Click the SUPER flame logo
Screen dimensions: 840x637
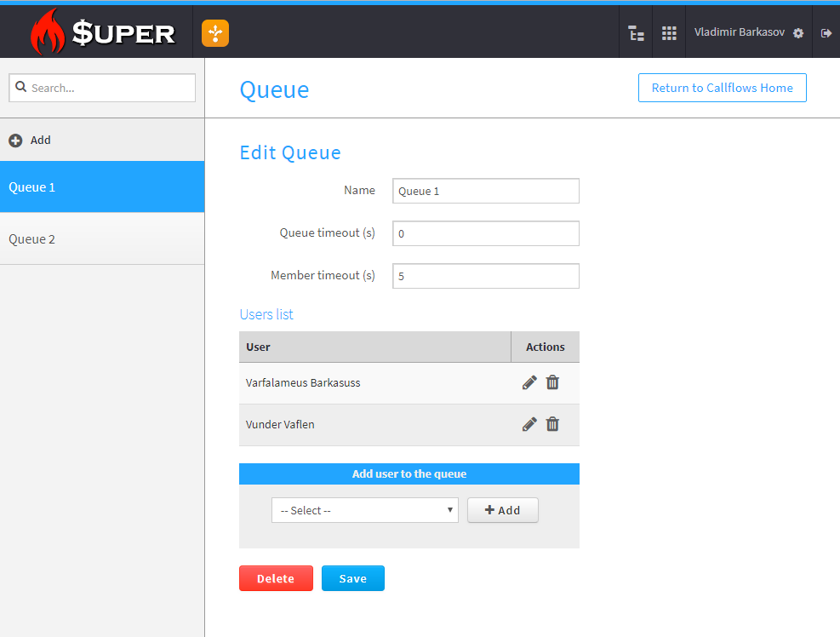(102, 32)
